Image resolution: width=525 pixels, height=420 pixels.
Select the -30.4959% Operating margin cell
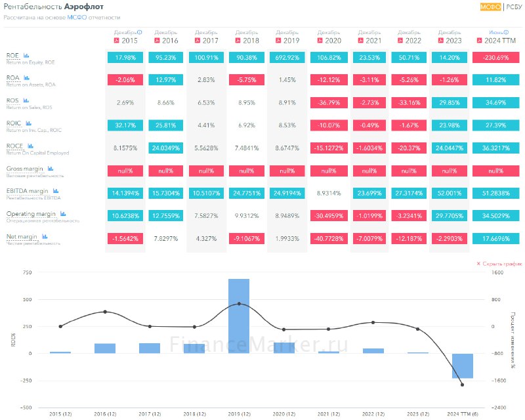click(x=329, y=216)
